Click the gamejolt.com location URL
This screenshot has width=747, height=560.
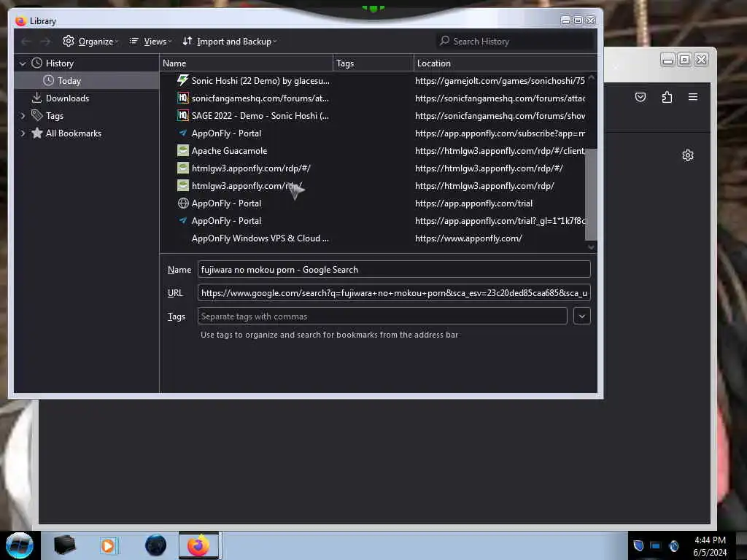click(499, 81)
